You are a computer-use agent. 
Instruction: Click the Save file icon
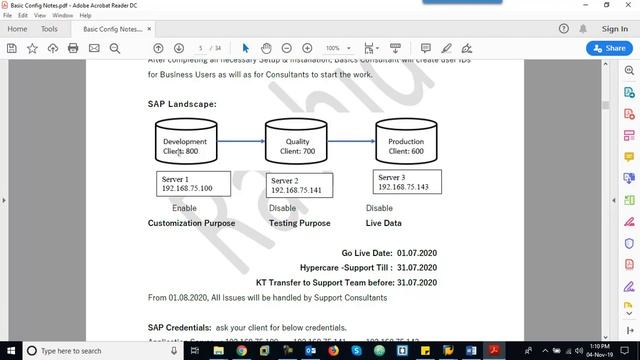point(12,48)
